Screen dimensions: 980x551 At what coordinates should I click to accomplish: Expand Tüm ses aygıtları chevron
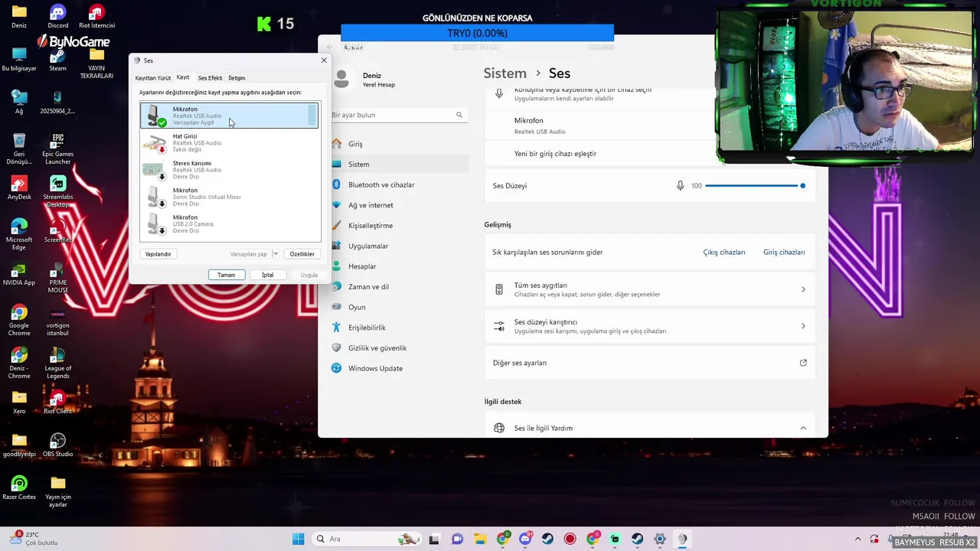click(803, 289)
